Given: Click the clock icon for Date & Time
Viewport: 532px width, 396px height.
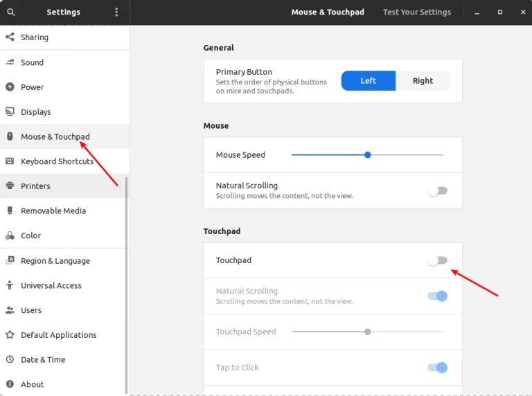Looking at the screenshot, I should (10, 359).
